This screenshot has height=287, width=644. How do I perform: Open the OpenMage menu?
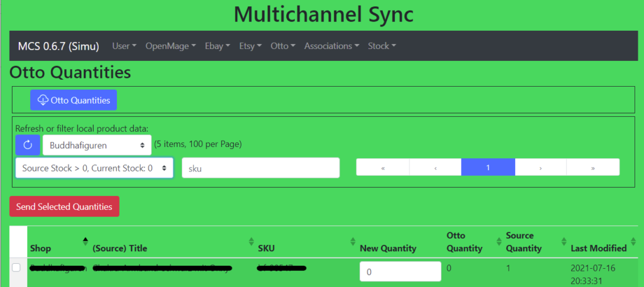click(170, 46)
